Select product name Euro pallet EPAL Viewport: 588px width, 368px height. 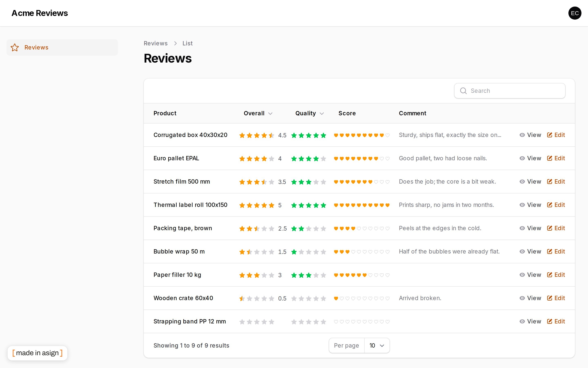[176, 158]
